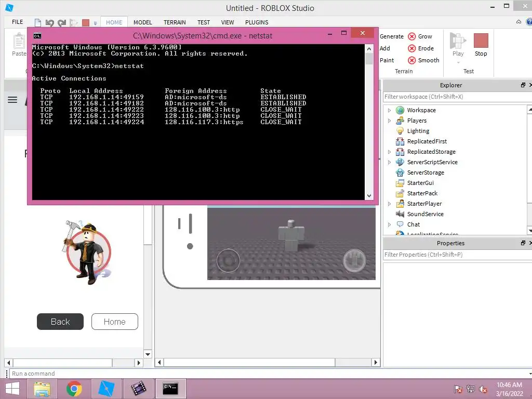
Task: Open the FILE menu
Action: coord(17,22)
